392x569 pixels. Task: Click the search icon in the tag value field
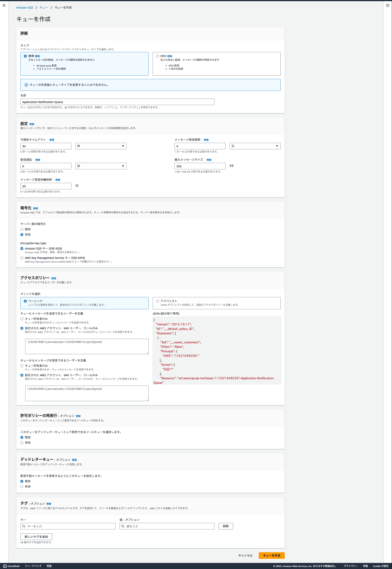123,526
